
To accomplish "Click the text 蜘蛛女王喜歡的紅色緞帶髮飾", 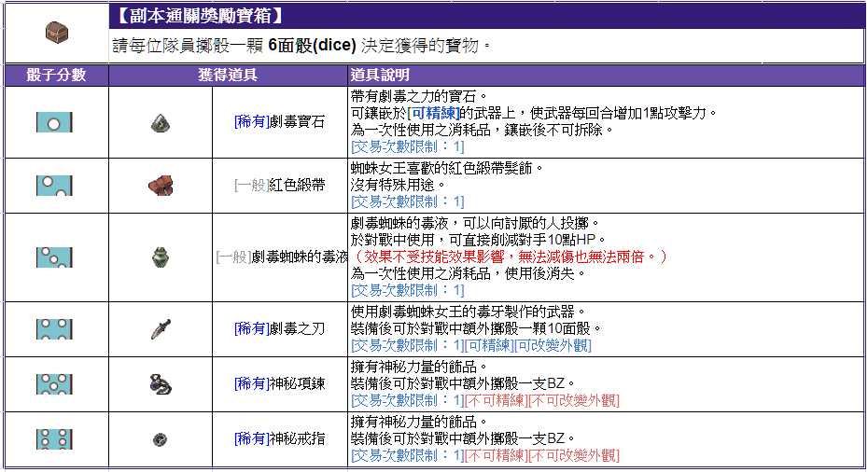I will click(447, 168).
